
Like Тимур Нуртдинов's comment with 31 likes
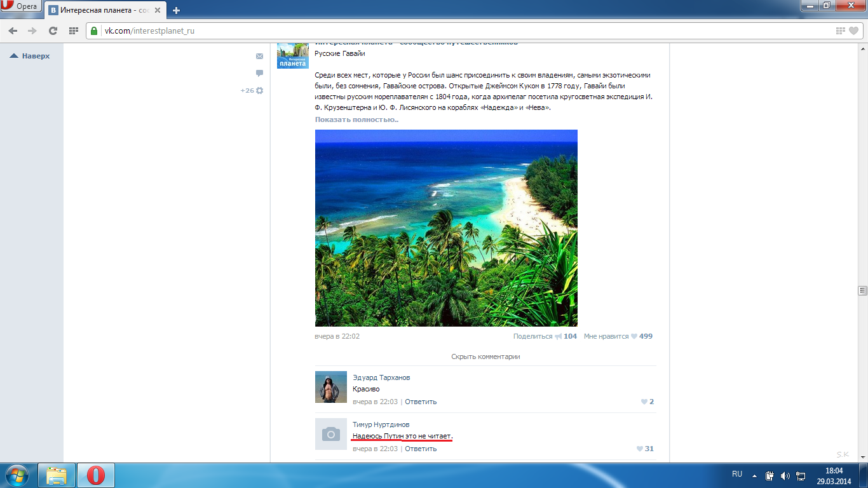(x=640, y=449)
